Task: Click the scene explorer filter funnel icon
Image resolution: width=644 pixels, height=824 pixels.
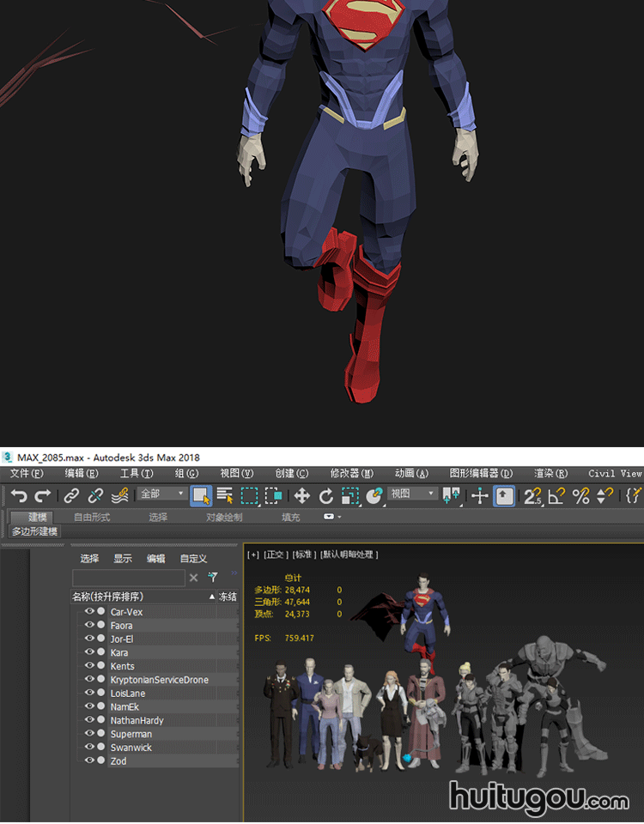Action: pos(212,578)
